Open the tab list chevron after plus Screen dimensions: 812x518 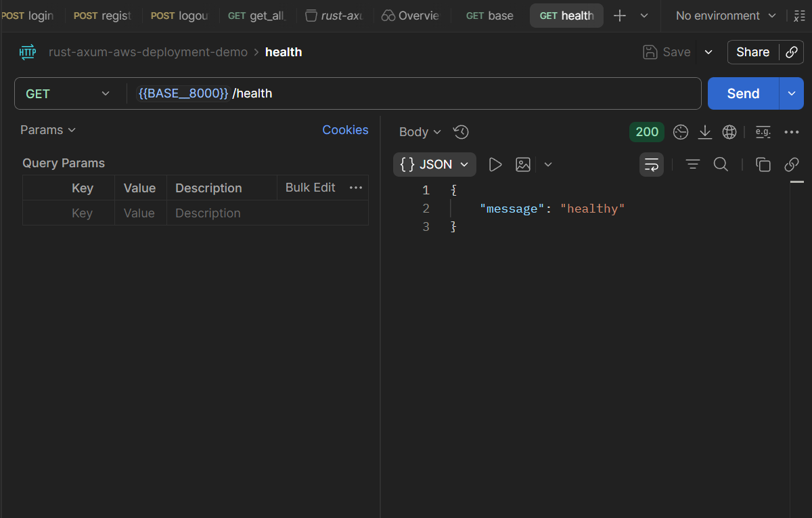click(x=644, y=16)
